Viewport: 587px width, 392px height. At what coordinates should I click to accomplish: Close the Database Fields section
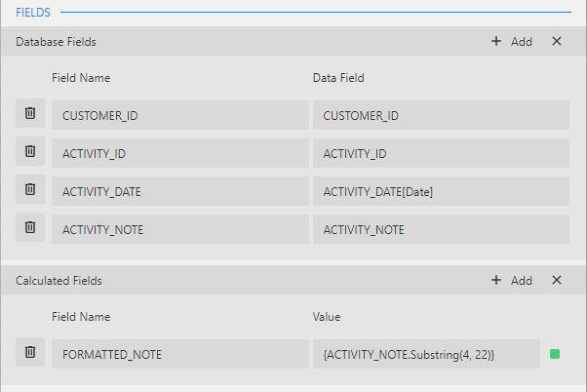[557, 41]
